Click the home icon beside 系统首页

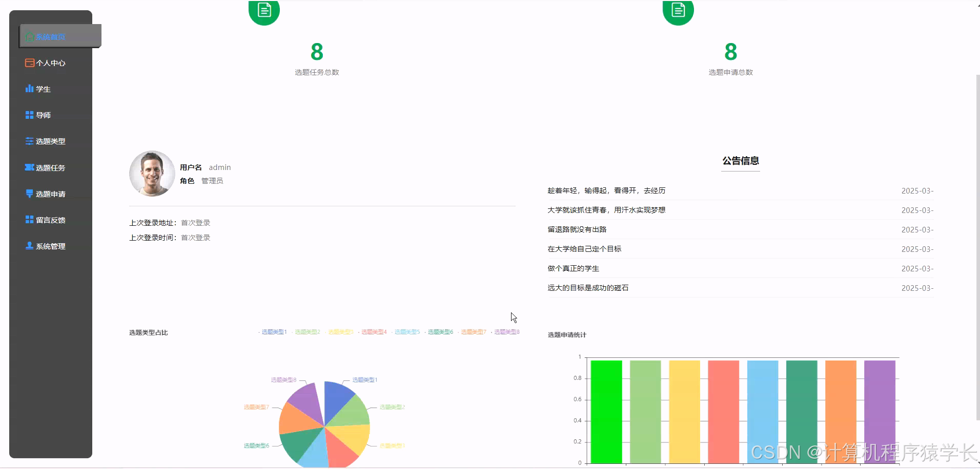click(x=29, y=36)
